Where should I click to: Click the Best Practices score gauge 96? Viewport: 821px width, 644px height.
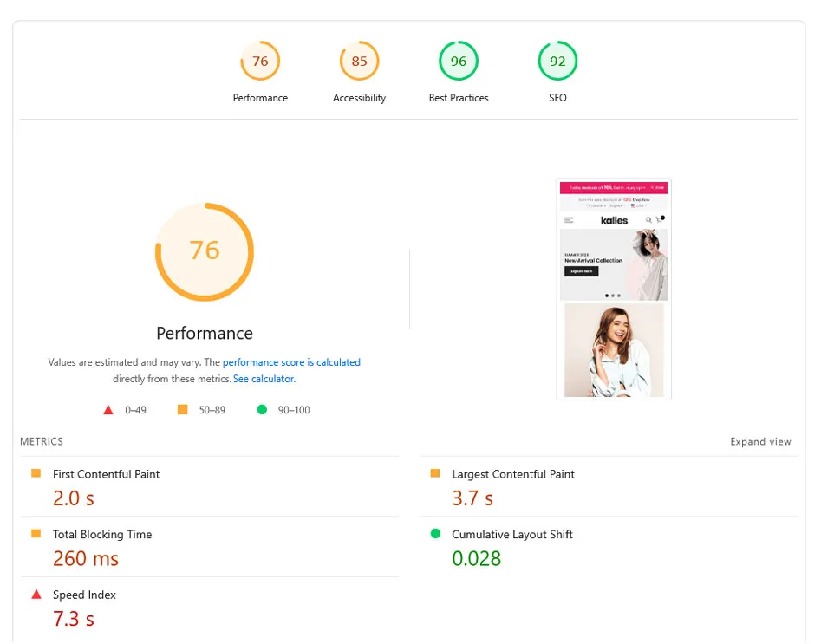459,62
